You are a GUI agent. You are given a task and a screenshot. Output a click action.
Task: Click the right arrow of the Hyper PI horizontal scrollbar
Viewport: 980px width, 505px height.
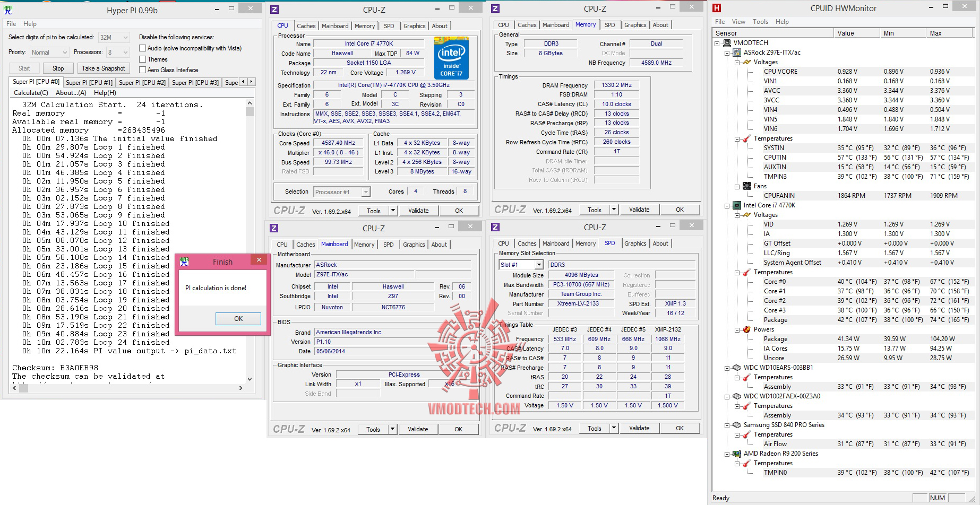240,388
